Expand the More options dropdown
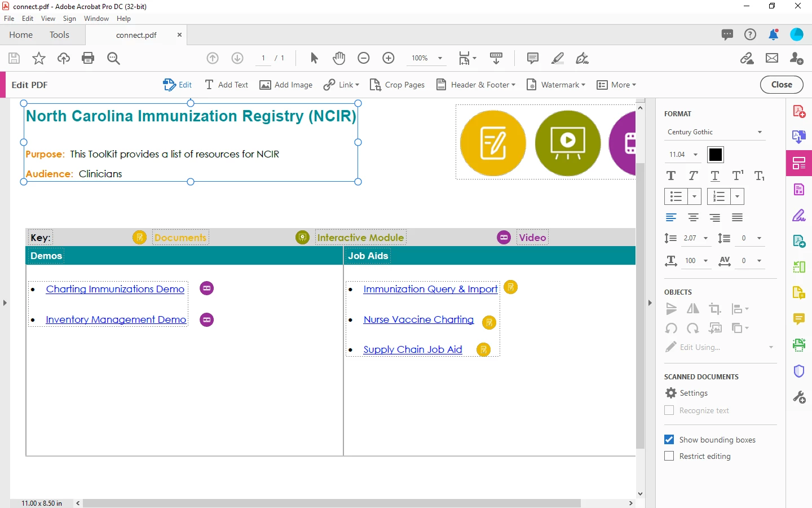812x508 pixels. [x=616, y=85]
